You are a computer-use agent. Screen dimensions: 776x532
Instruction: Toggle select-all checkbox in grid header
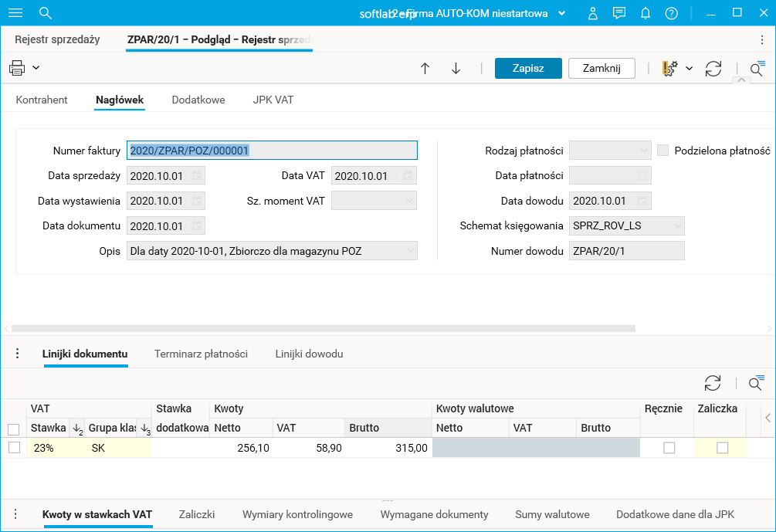tap(14, 429)
